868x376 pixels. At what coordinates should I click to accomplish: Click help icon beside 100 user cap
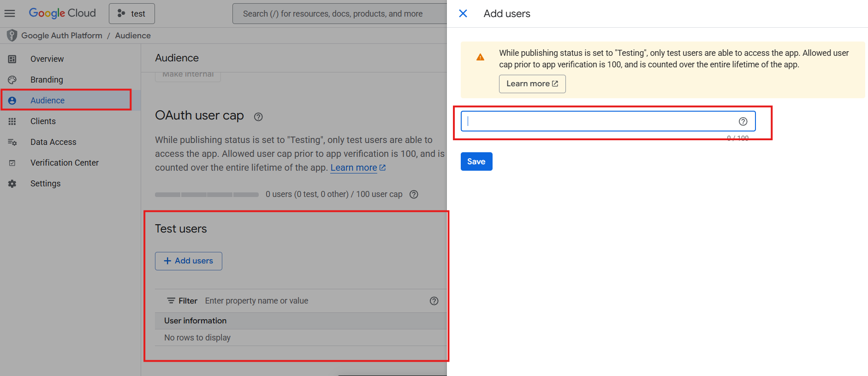pyautogui.click(x=414, y=194)
